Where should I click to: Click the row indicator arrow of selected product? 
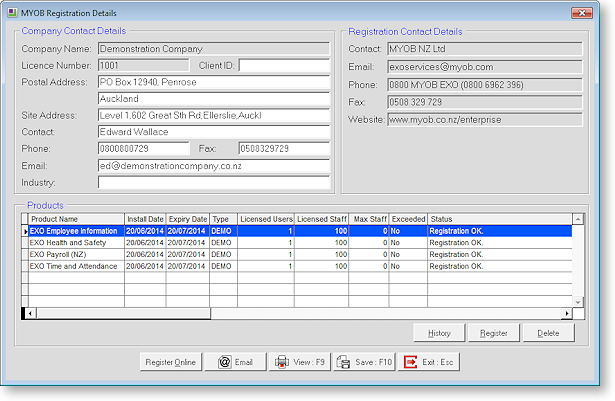(25, 231)
